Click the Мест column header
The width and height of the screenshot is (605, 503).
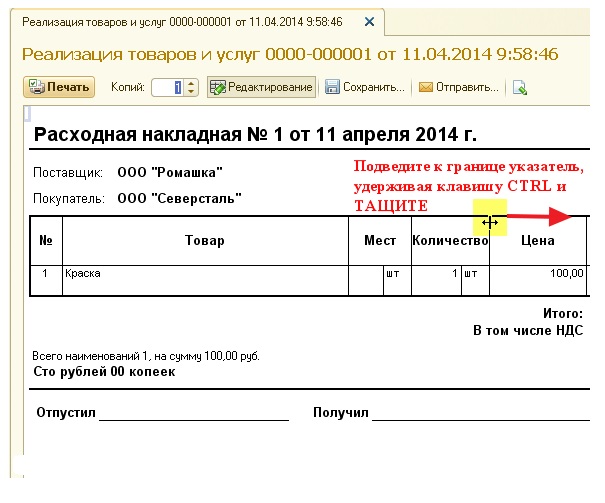click(x=380, y=240)
